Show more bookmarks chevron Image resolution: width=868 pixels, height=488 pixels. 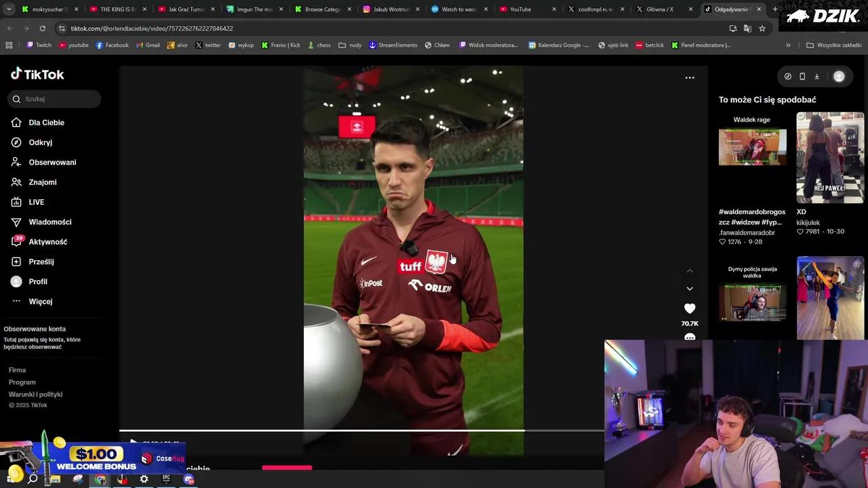pyautogui.click(x=788, y=45)
